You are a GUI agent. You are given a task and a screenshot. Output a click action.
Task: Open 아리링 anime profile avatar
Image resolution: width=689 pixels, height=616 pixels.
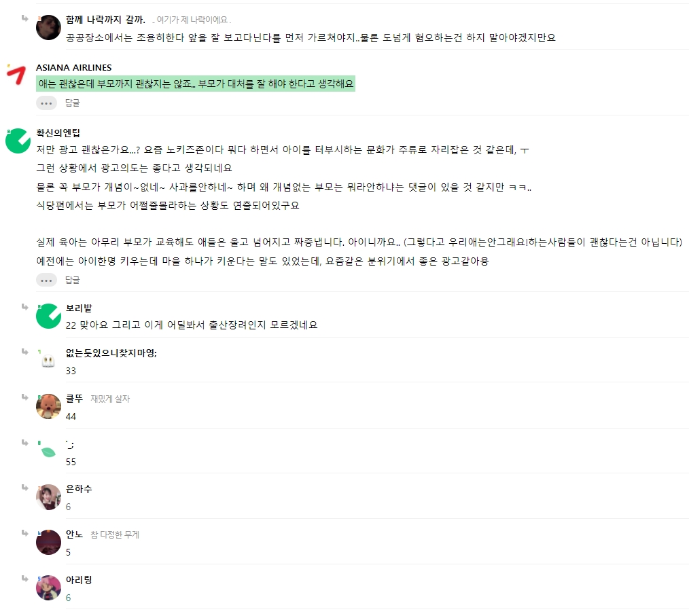(x=48, y=587)
